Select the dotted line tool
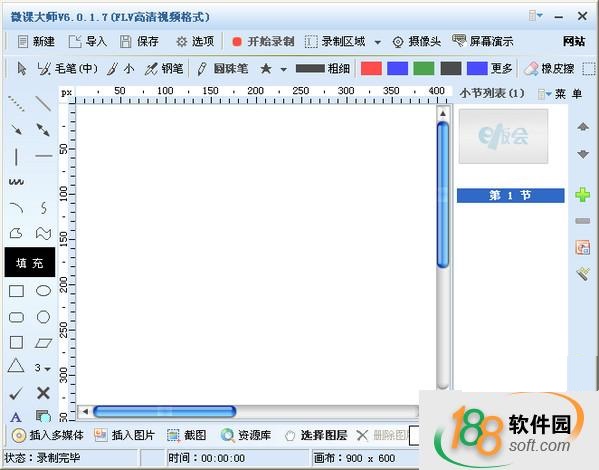The height and width of the screenshot is (470, 599). [16, 104]
